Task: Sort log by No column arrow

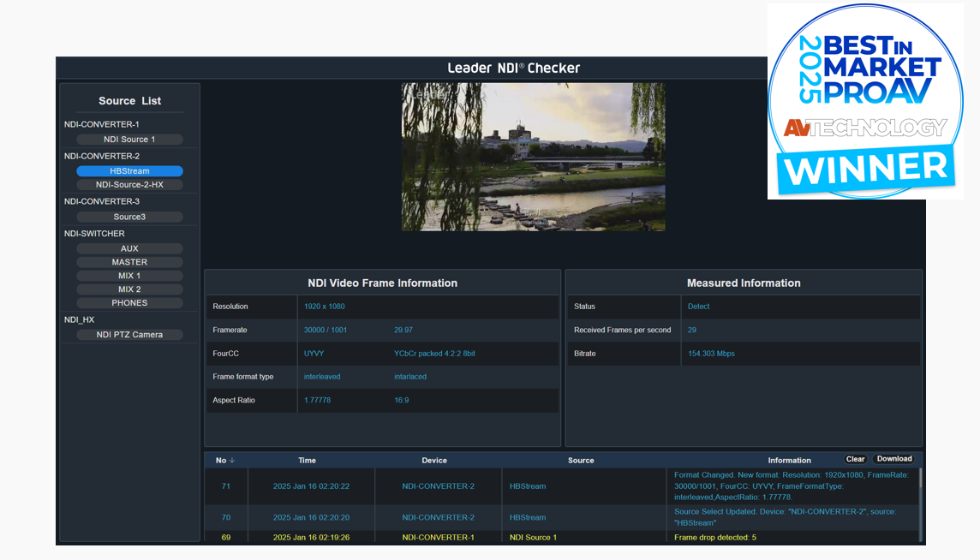Action: (231, 461)
